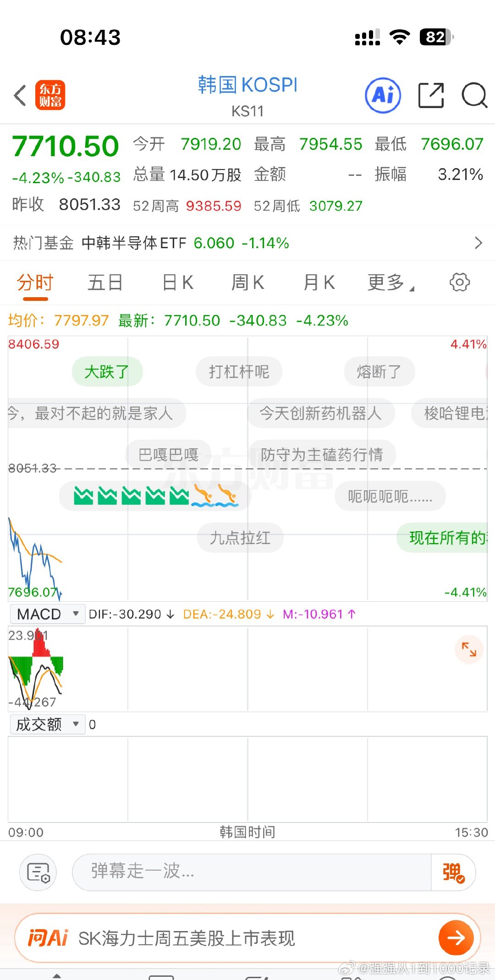Tap the 最对不起的就是家人 comment bubble

[97, 413]
